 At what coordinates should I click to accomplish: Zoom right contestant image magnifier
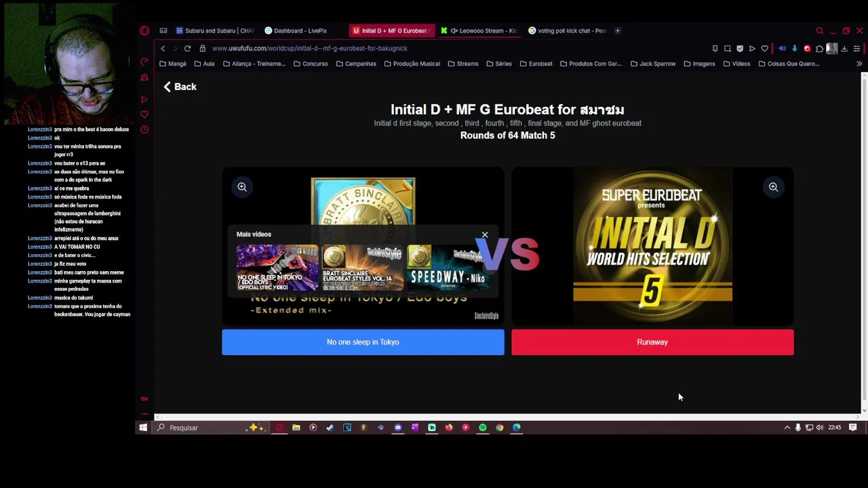click(x=773, y=187)
